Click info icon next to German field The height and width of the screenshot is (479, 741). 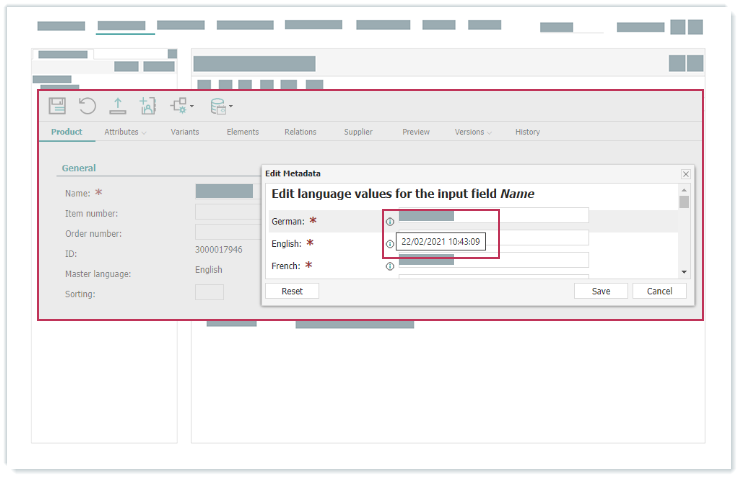390,222
